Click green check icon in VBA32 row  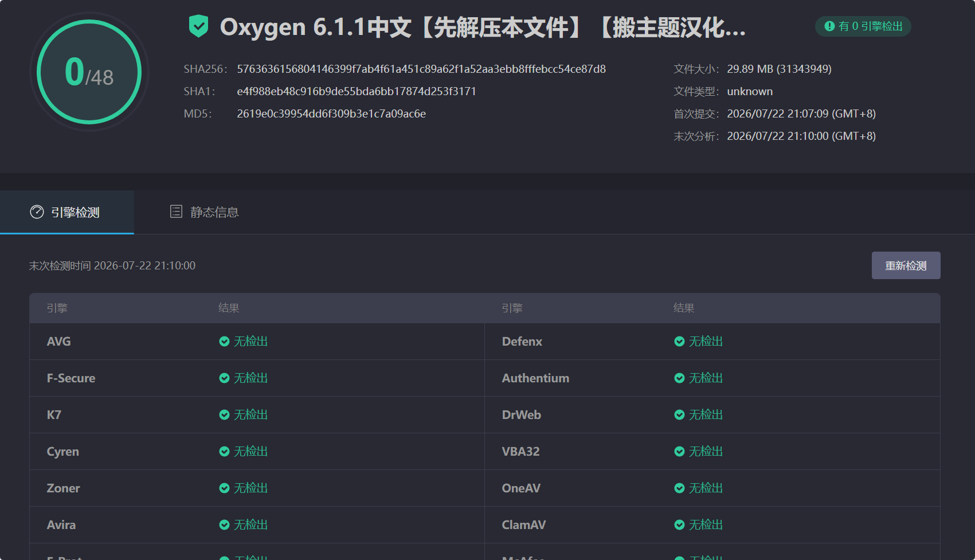[x=679, y=452]
